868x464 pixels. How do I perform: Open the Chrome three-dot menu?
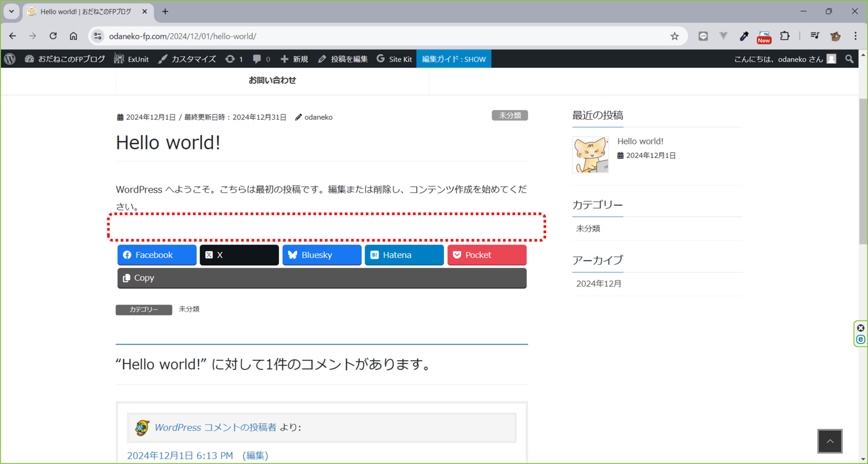tap(856, 36)
